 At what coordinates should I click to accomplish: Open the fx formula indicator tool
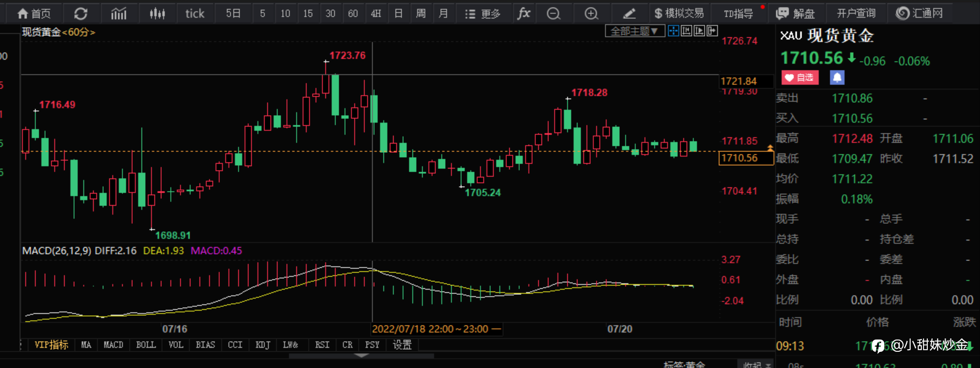tap(524, 13)
